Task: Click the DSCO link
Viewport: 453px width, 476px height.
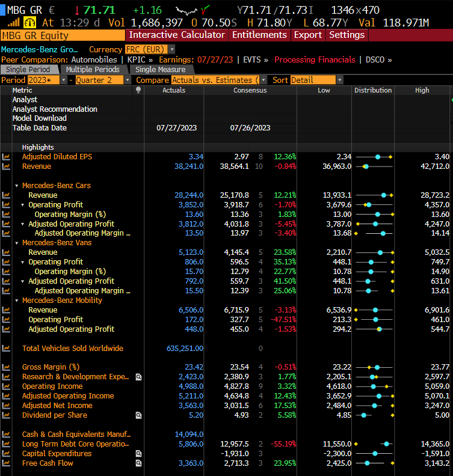Action: click(378, 59)
